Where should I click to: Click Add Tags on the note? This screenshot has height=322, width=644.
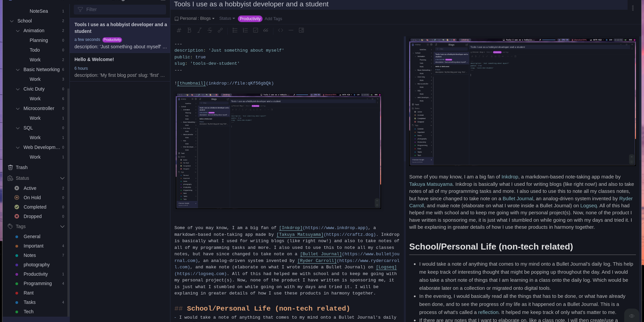click(x=273, y=19)
